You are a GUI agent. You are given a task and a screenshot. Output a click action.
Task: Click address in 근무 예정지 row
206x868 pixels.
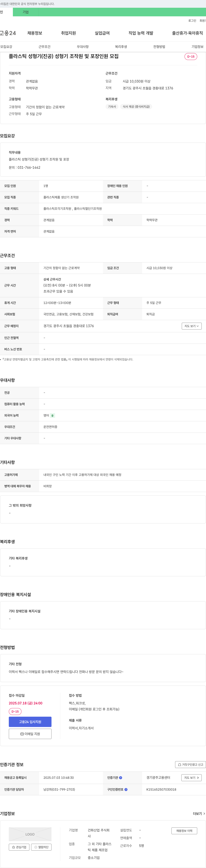tap(69, 326)
